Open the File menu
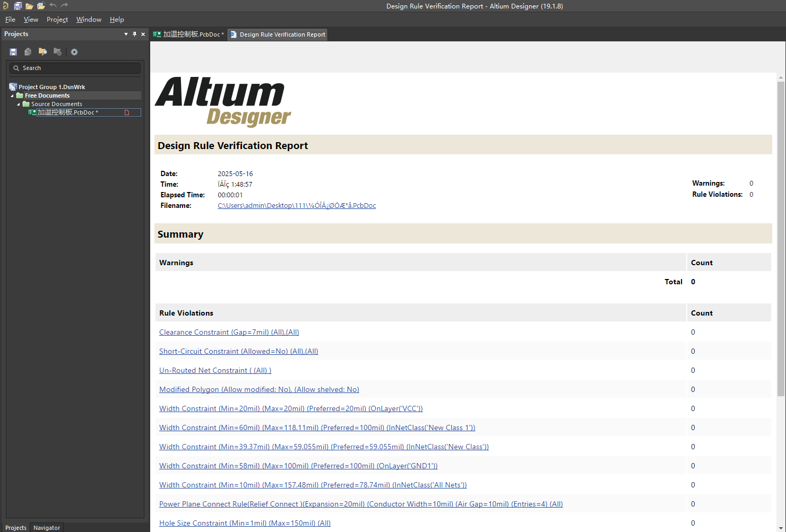The image size is (786, 532). [x=10, y=20]
